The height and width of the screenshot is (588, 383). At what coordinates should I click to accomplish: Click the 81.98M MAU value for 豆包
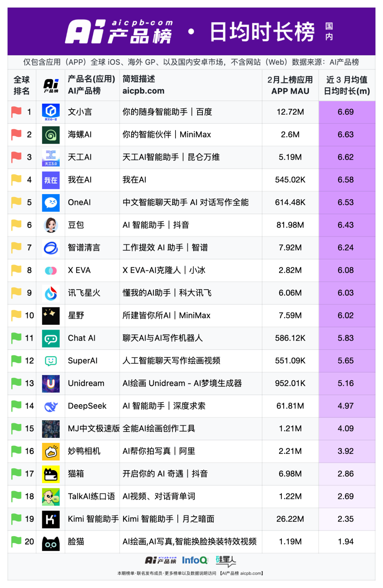[290, 225]
